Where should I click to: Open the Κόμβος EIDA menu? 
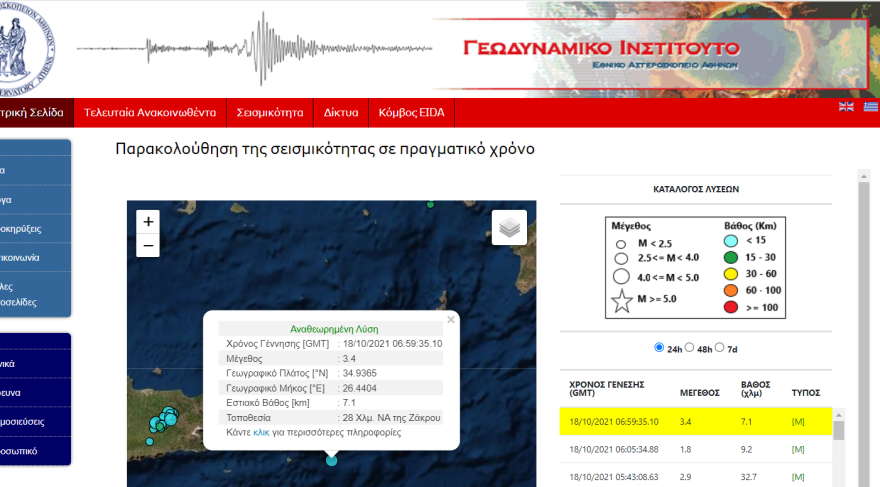(x=411, y=113)
